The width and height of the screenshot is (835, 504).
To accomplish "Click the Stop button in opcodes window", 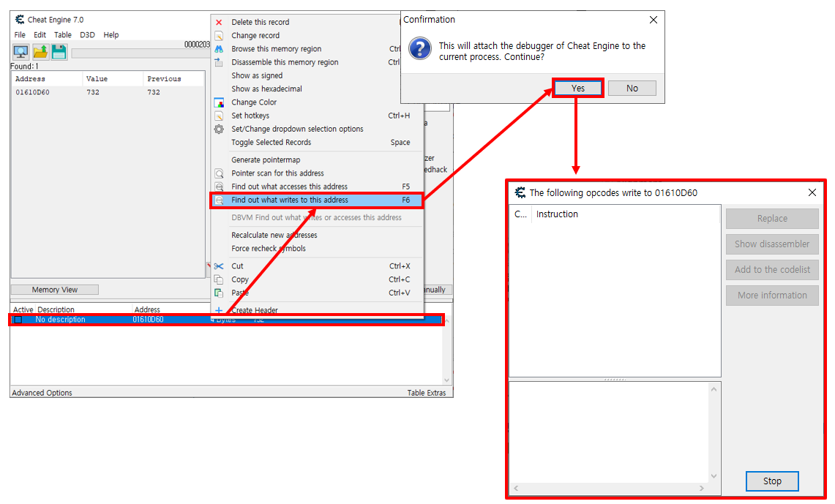I will click(x=771, y=481).
